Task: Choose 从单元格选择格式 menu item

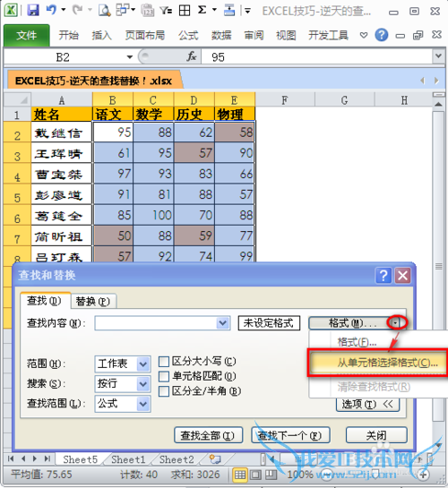Action: (377, 363)
